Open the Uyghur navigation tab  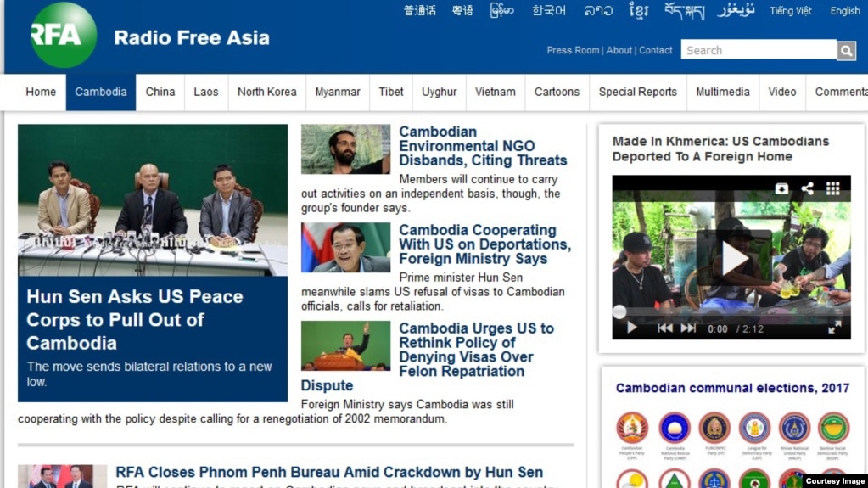(x=439, y=92)
